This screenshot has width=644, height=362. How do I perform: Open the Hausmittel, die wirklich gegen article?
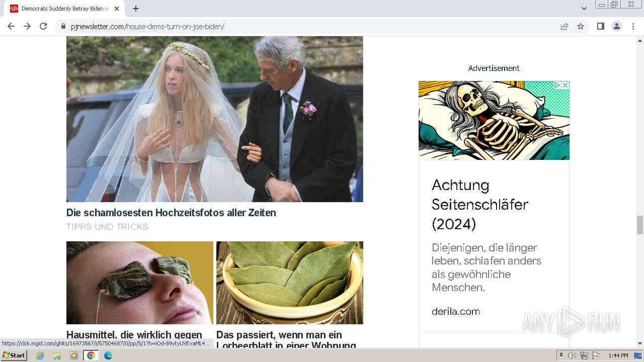coord(134,335)
